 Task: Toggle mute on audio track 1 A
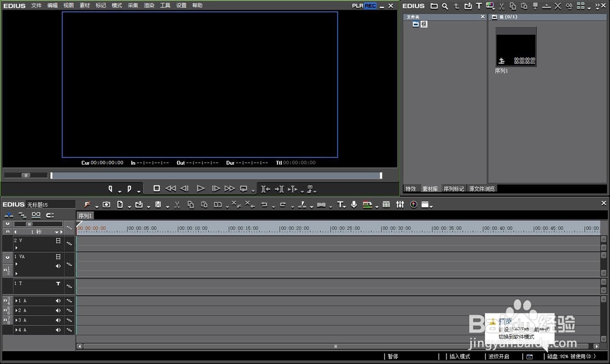[58, 301]
